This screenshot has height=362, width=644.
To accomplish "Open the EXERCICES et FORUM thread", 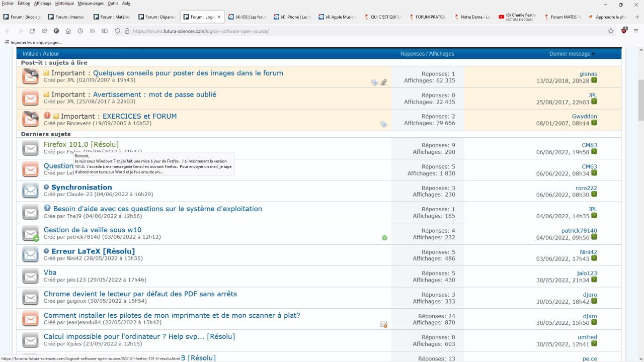I will click(139, 116).
